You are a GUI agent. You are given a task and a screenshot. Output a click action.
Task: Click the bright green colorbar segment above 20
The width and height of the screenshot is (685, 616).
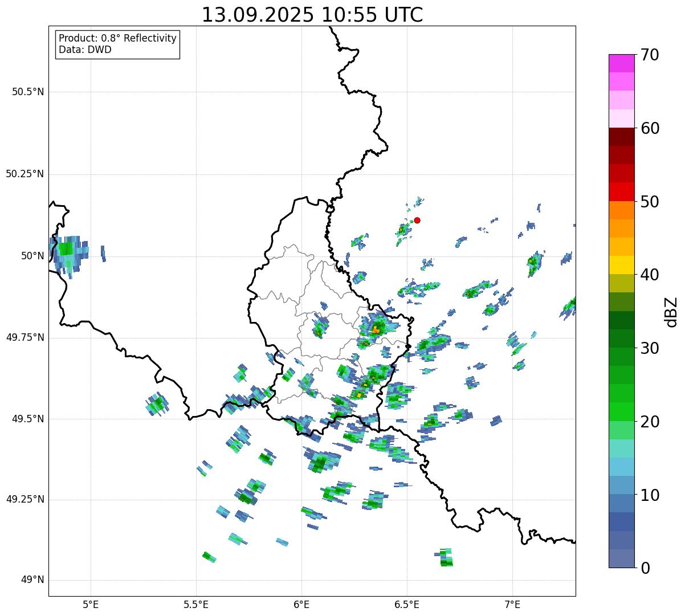pos(621,411)
